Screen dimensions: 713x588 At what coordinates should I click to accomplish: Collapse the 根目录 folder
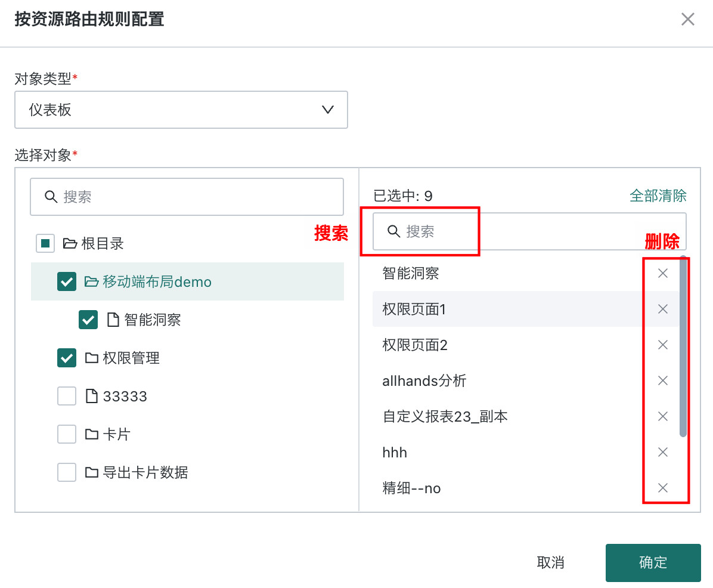pyautogui.click(x=70, y=244)
